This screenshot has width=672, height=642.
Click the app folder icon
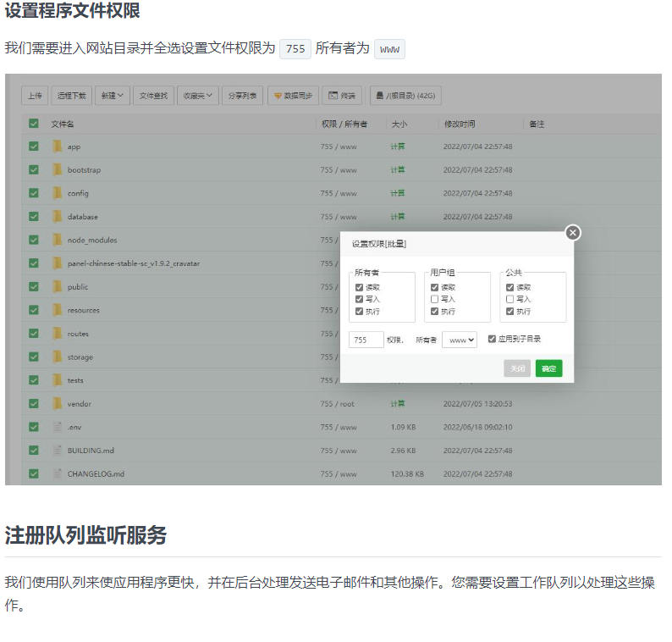tap(57, 147)
